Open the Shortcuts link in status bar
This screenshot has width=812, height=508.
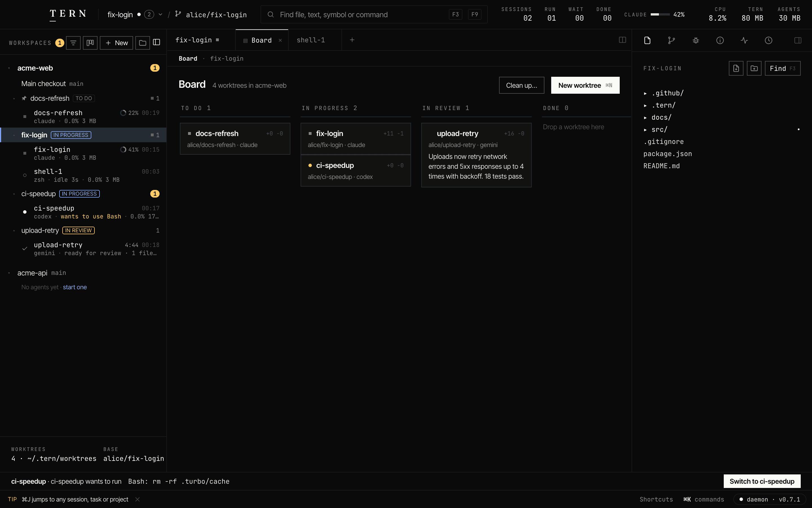(x=656, y=499)
